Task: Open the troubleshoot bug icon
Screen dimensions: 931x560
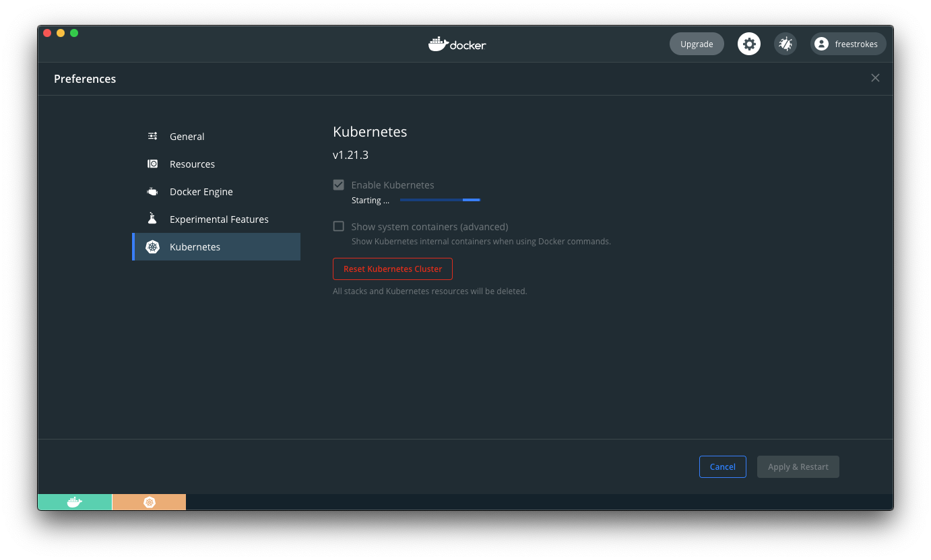Action: [785, 44]
